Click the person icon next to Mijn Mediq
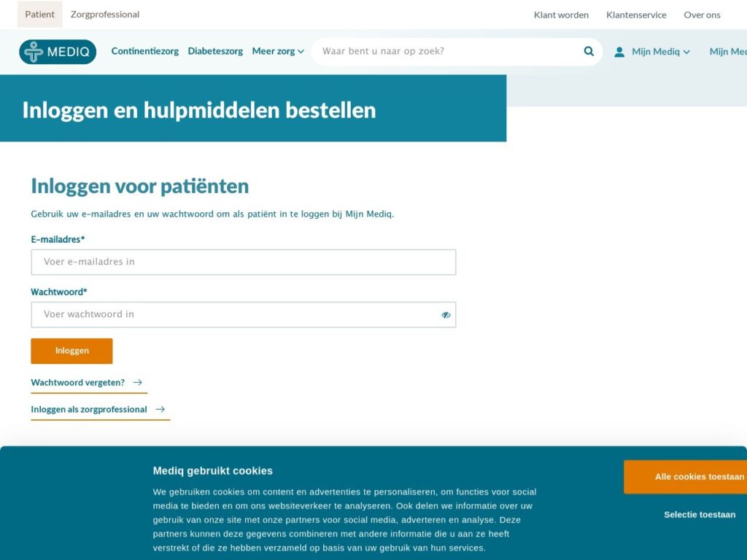 coord(619,51)
